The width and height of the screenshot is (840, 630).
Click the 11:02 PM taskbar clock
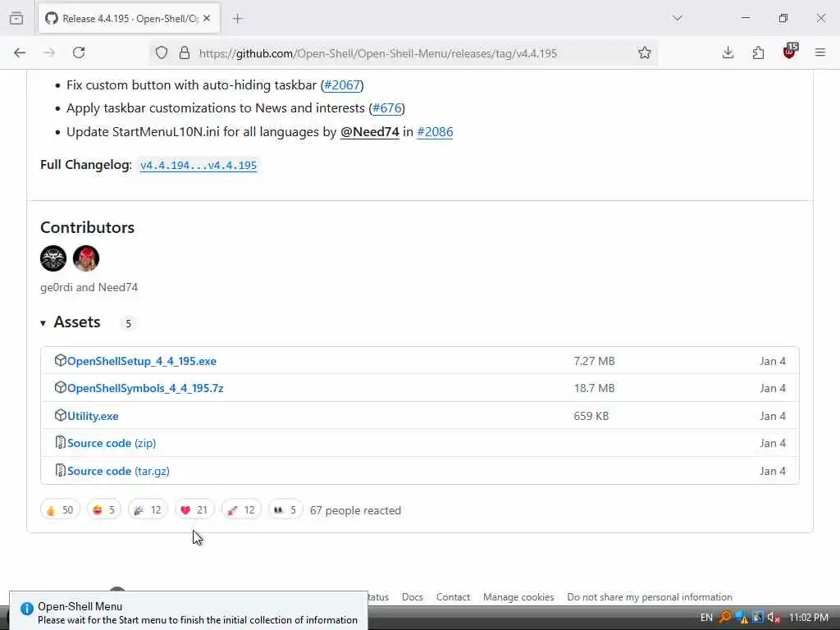point(808,618)
